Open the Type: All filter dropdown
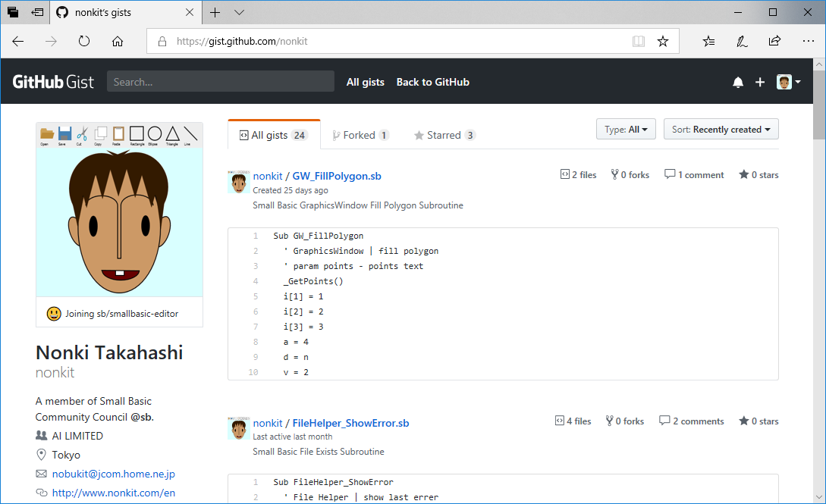This screenshot has width=826, height=504. 626,129
